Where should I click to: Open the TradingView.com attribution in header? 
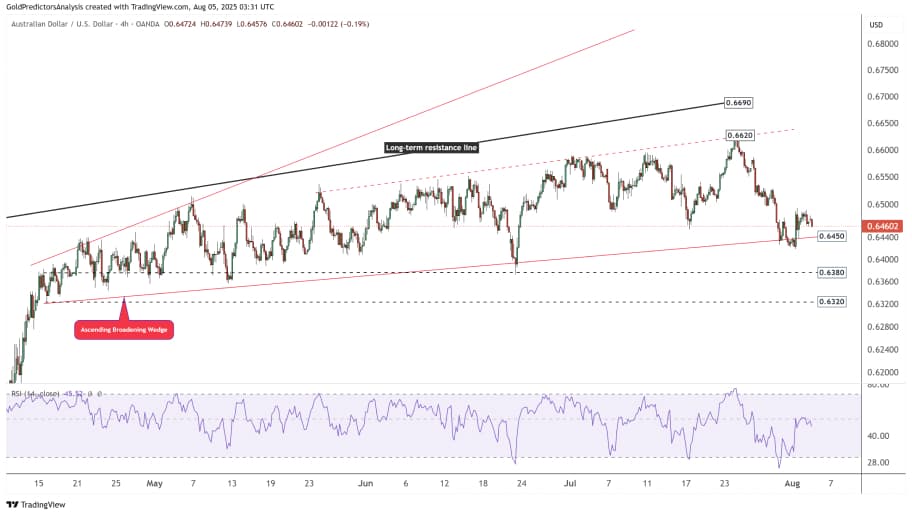point(161,7)
